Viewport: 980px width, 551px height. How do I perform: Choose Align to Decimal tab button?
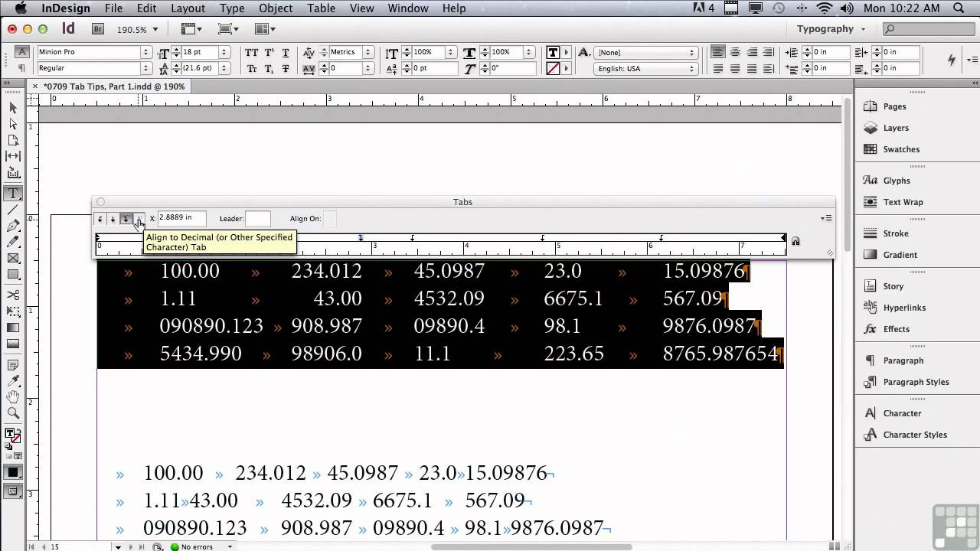[139, 219]
